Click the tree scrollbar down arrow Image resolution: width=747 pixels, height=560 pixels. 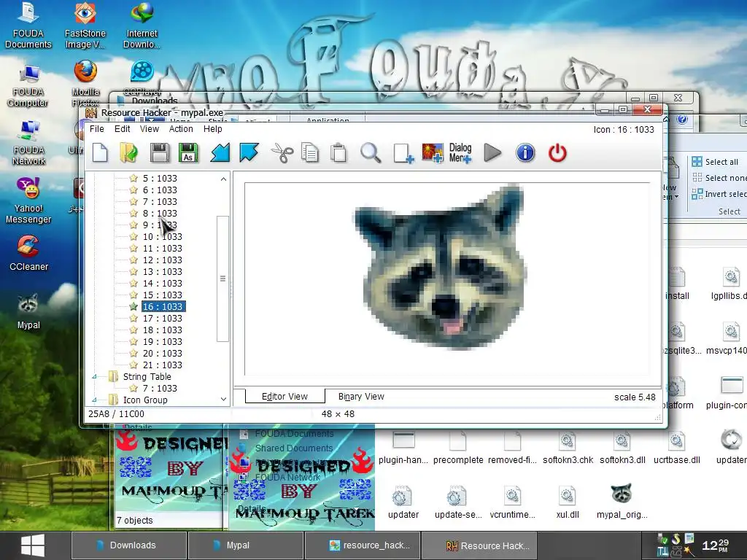[223, 399]
